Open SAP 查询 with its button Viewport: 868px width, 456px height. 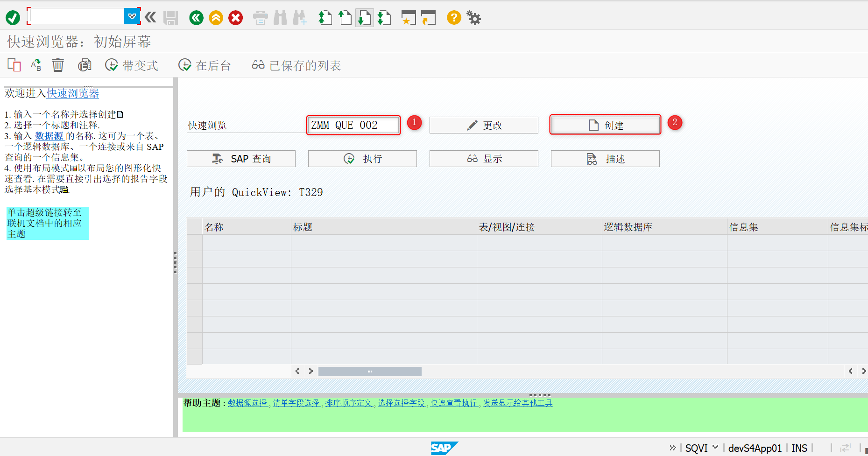tap(240, 158)
